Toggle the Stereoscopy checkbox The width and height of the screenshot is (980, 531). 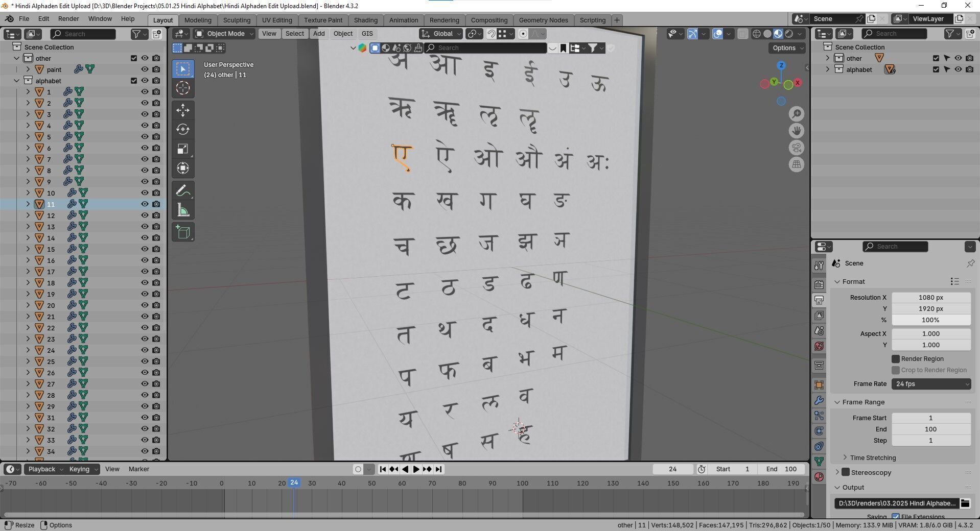[846, 472]
